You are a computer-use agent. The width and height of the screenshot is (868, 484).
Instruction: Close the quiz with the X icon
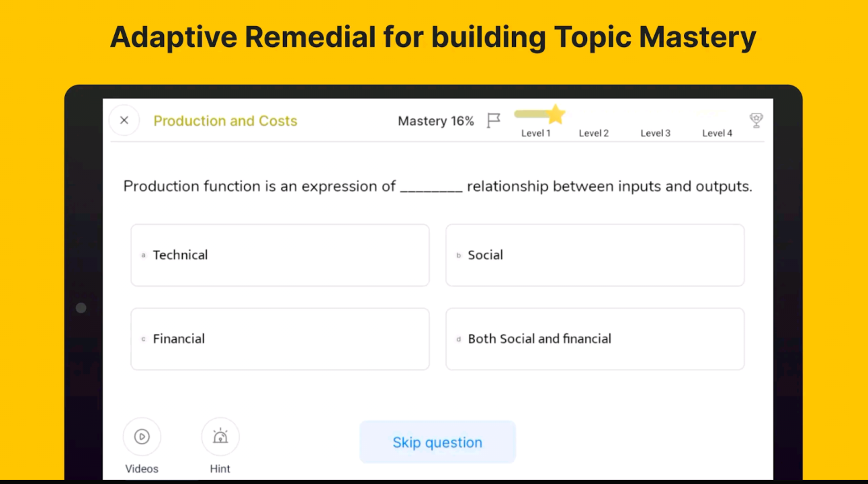[x=124, y=121]
